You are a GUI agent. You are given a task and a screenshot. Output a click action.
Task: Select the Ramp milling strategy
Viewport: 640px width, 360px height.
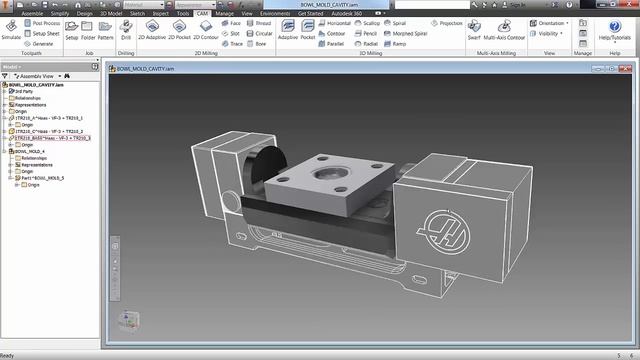click(395, 44)
